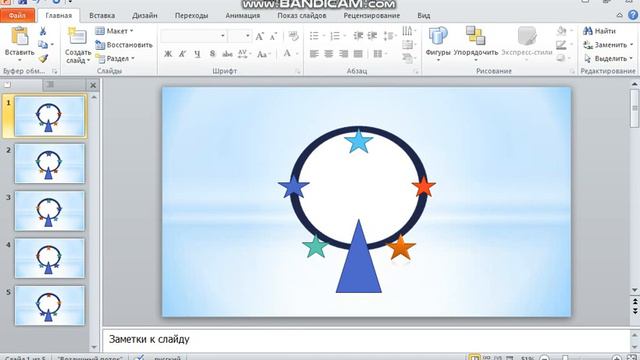
Task: Click the Cut scissors icon
Action: [42, 31]
